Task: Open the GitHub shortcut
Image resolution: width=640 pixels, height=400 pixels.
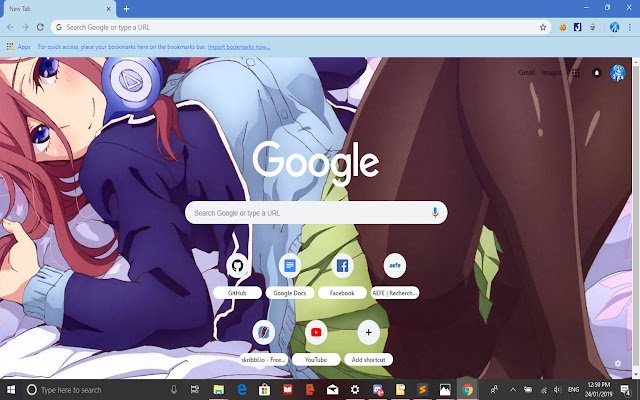Action: (237, 276)
